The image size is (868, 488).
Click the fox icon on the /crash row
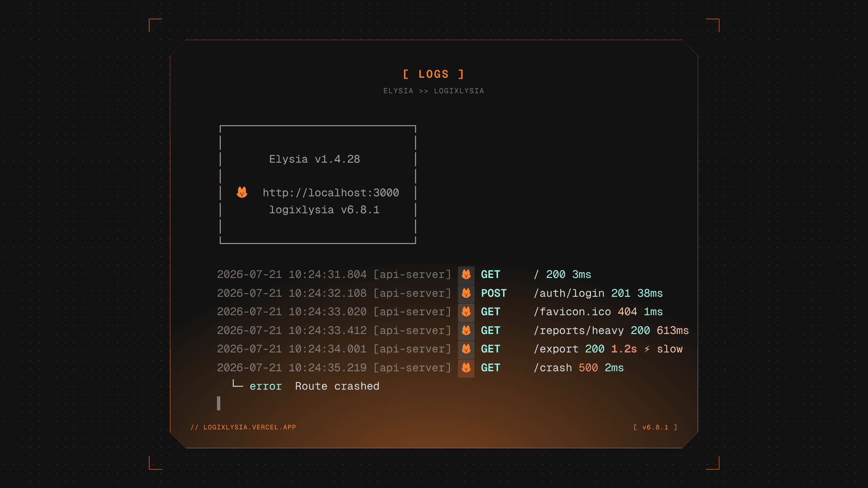(x=466, y=368)
